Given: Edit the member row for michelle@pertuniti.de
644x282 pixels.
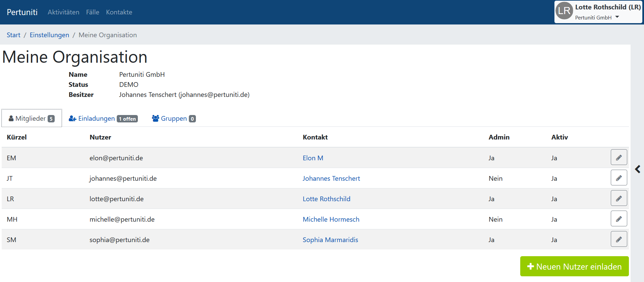Looking at the screenshot, I should coord(619,219).
